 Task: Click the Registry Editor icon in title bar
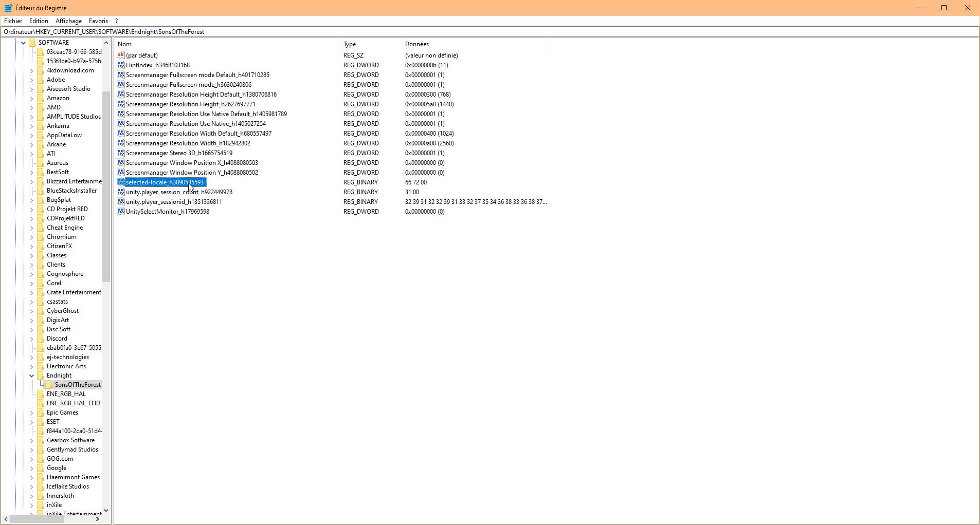[x=7, y=8]
